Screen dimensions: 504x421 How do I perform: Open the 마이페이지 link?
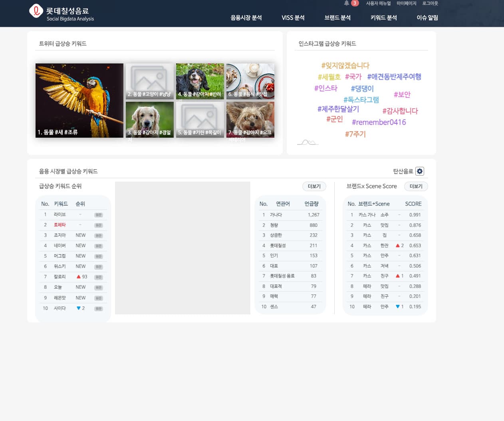point(406,3)
